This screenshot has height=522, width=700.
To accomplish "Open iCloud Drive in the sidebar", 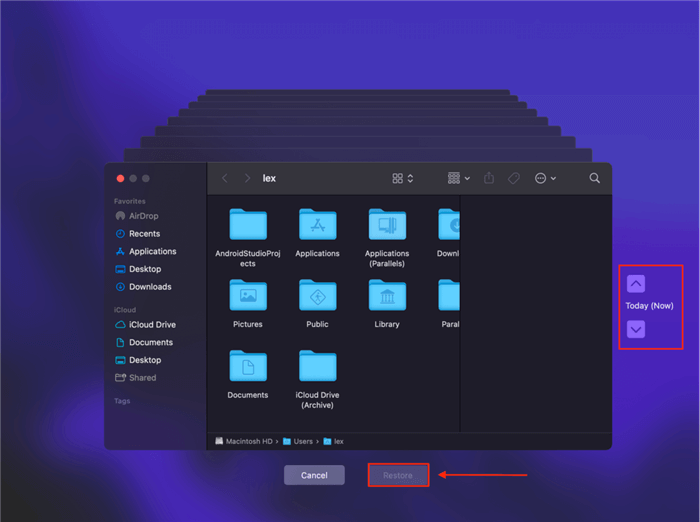I will click(152, 325).
